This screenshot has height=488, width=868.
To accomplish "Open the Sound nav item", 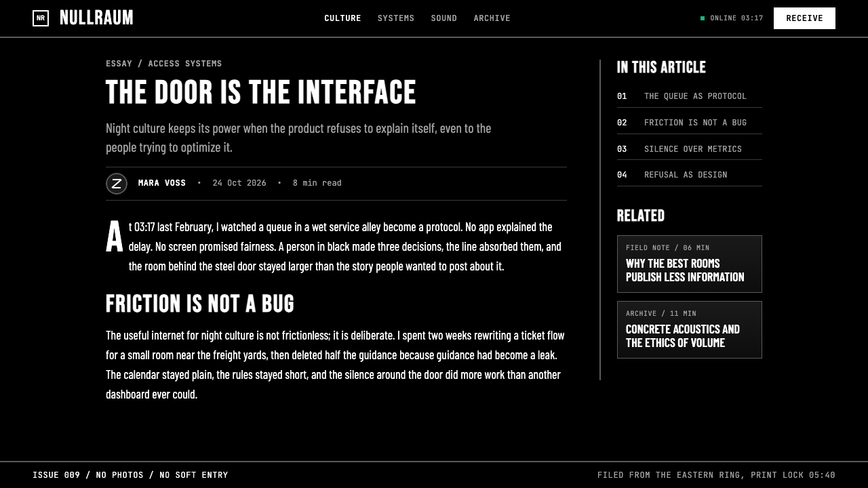I will 444,18.
